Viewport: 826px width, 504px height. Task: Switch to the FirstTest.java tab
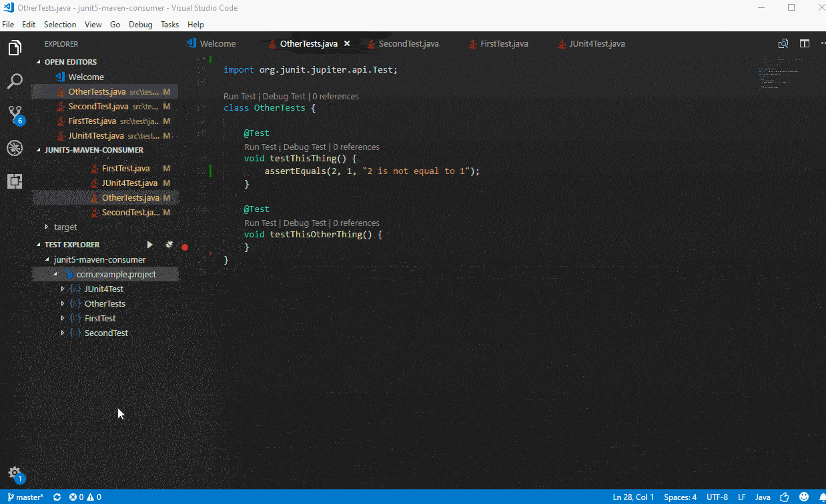coord(504,44)
